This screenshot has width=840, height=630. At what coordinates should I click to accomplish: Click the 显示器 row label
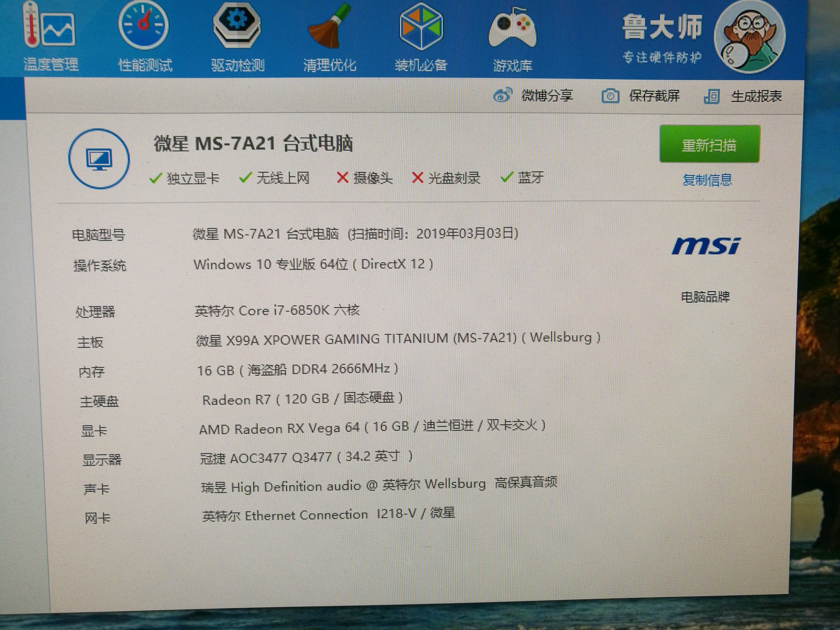[x=102, y=460]
